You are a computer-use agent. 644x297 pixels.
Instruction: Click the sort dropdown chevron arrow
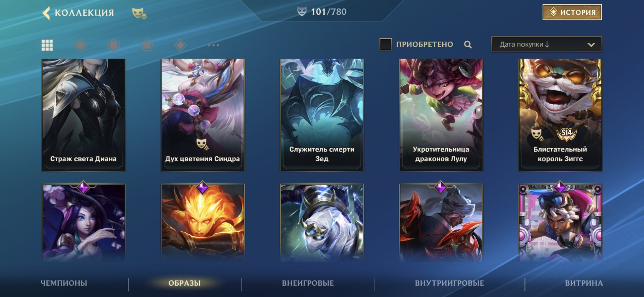[x=591, y=45]
